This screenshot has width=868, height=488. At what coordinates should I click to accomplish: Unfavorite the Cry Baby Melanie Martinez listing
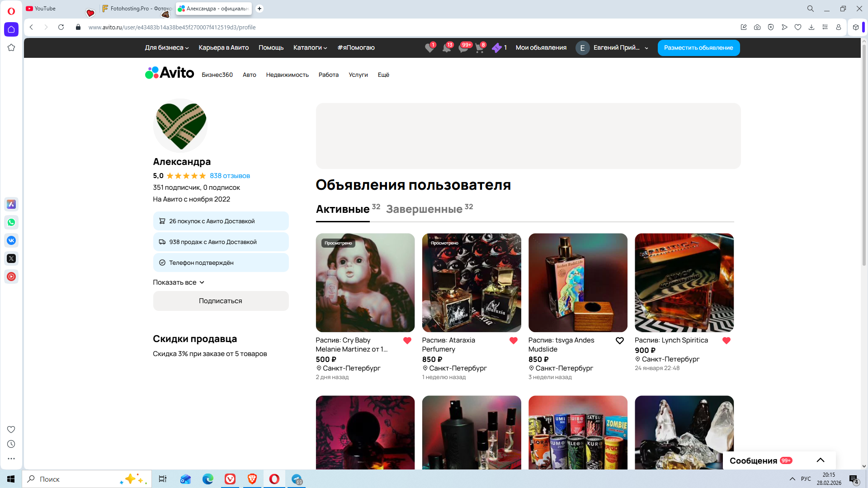[407, 341]
